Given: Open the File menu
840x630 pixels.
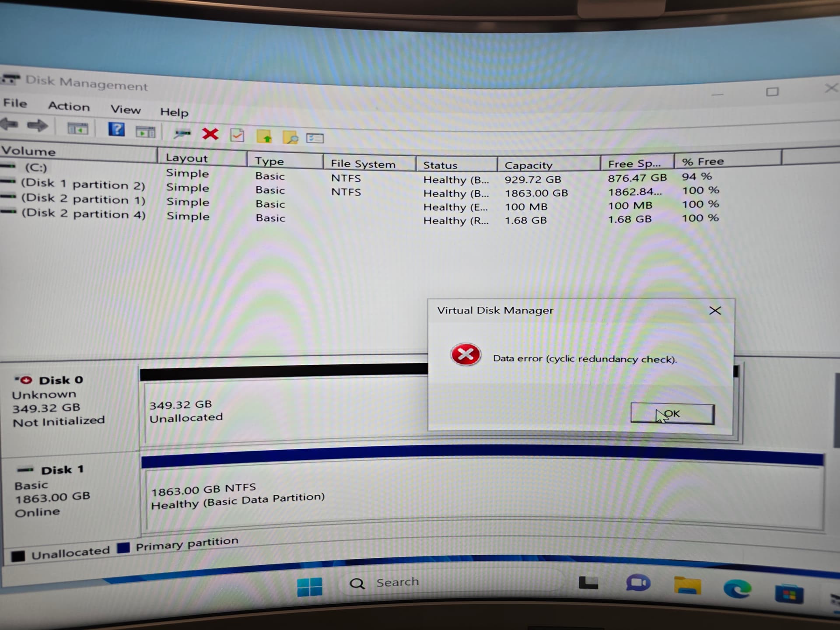Looking at the screenshot, I should (x=15, y=103).
